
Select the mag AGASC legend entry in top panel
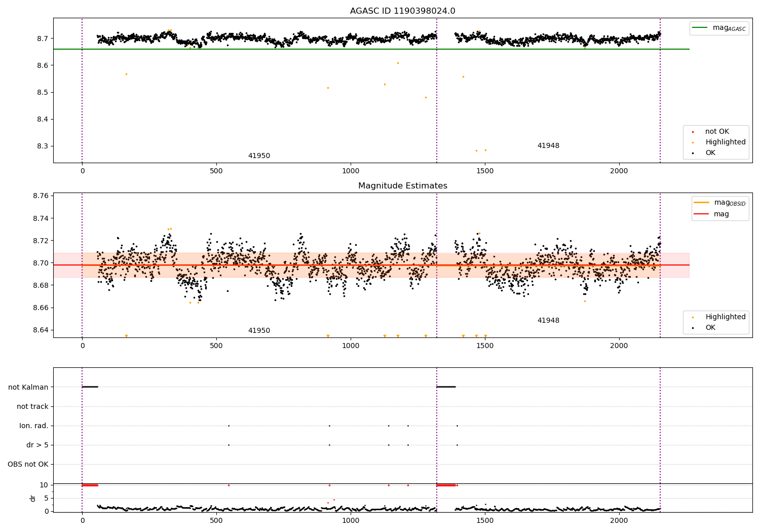pos(719,28)
